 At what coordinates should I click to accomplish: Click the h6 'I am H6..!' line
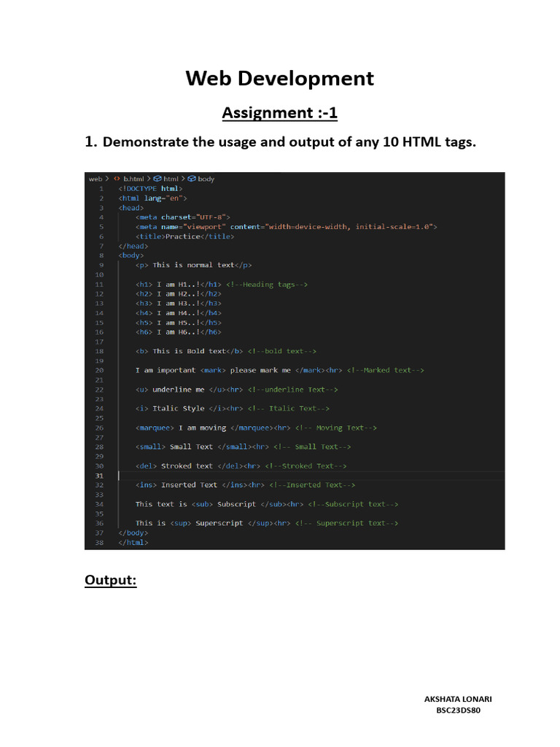(x=179, y=332)
